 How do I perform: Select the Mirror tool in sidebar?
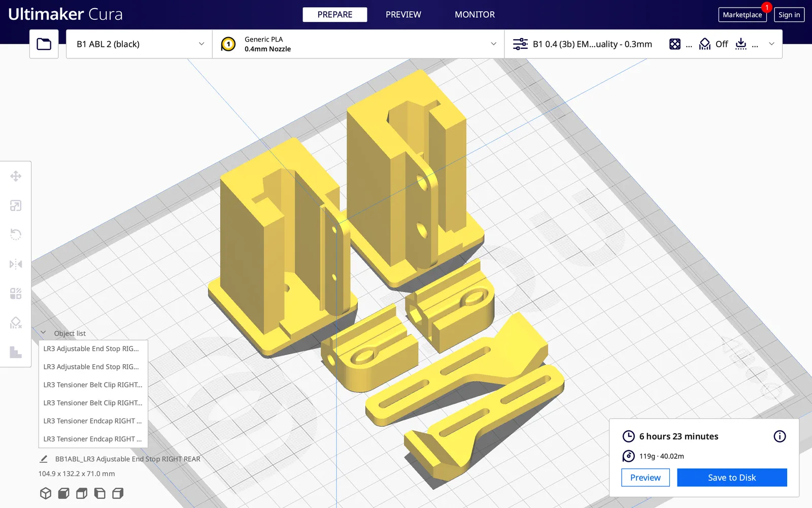click(16, 264)
